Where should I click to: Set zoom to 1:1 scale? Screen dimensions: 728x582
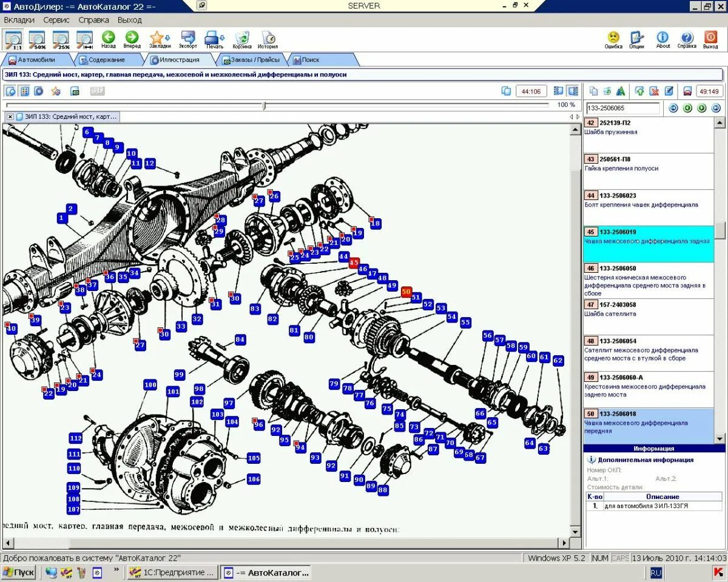tap(13, 39)
